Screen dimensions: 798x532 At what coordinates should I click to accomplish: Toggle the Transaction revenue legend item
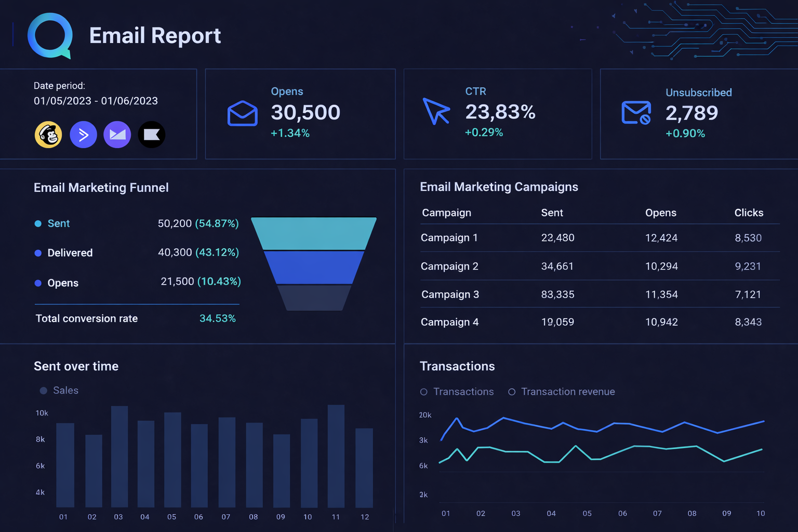click(561, 391)
